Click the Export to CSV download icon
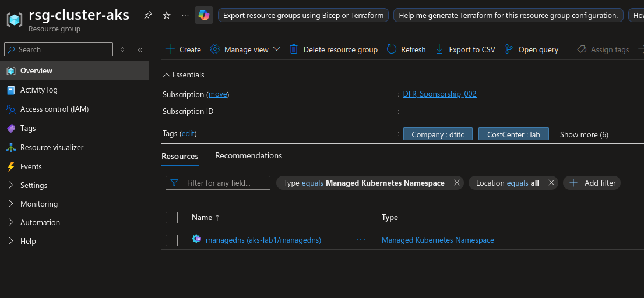The height and width of the screenshot is (298, 644). (x=439, y=49)
